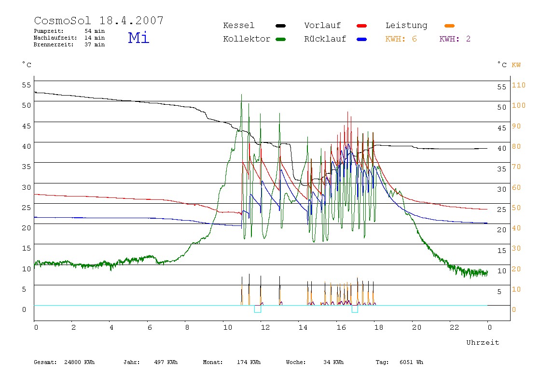Click the orange 'KW' axis unit label

click(516, 65)
